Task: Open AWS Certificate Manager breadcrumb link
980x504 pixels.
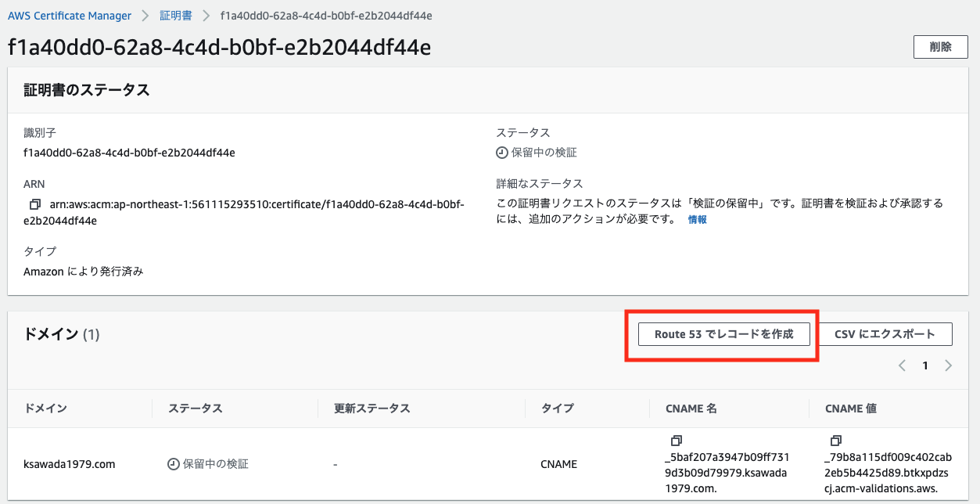Action: tap(70, 16)
